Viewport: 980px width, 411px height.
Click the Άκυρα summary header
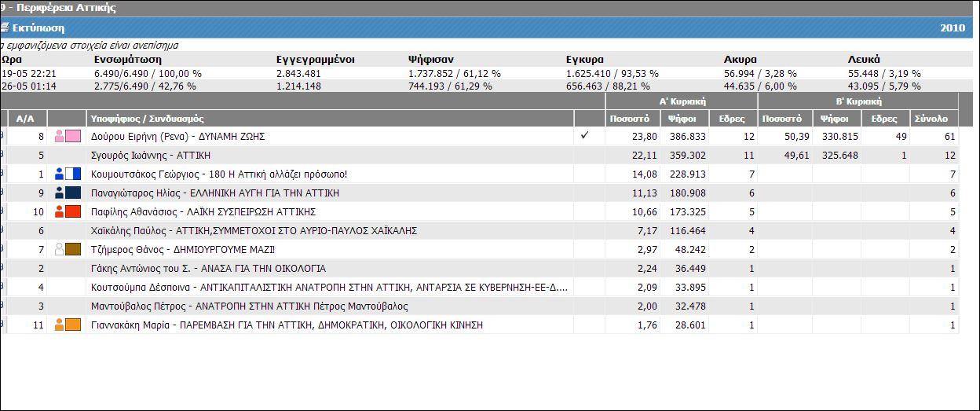(740, 59)
